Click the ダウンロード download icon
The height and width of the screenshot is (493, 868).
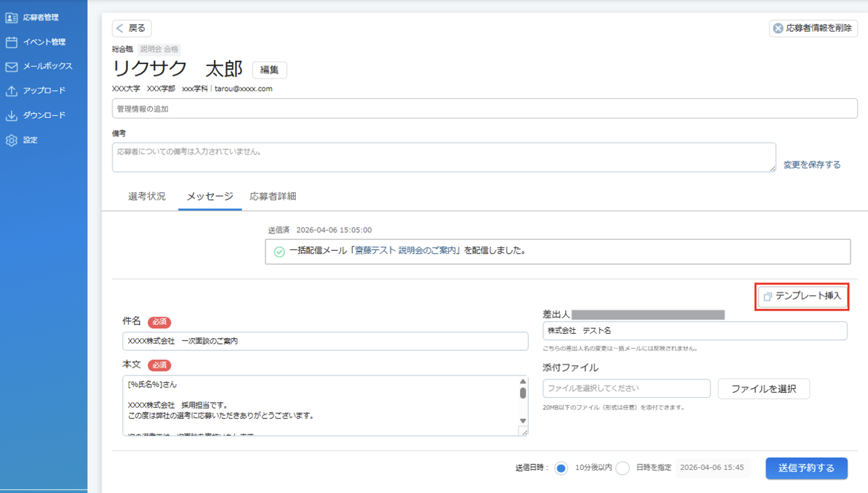[12, 115]
